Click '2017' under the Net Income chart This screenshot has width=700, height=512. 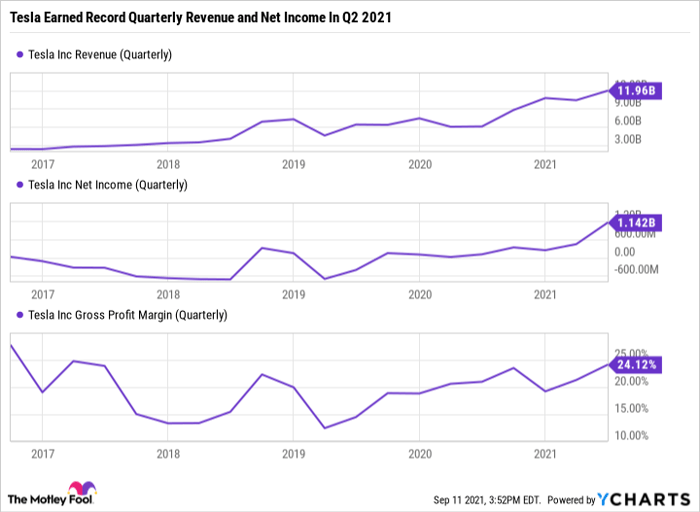43,295
